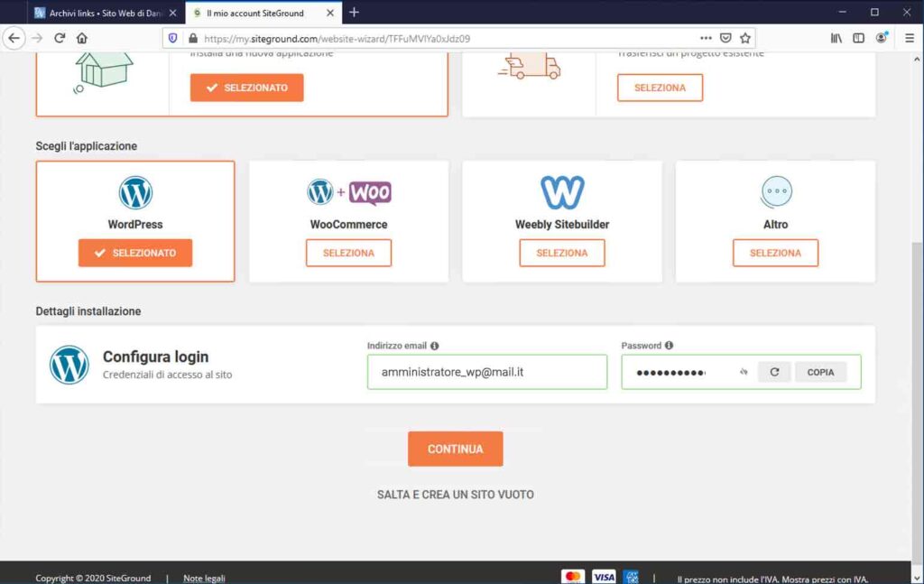This screenshot has width=924, height=584.
Task: Select WooCommerce with its SELEZIONA button
Action: pos(349,253)
